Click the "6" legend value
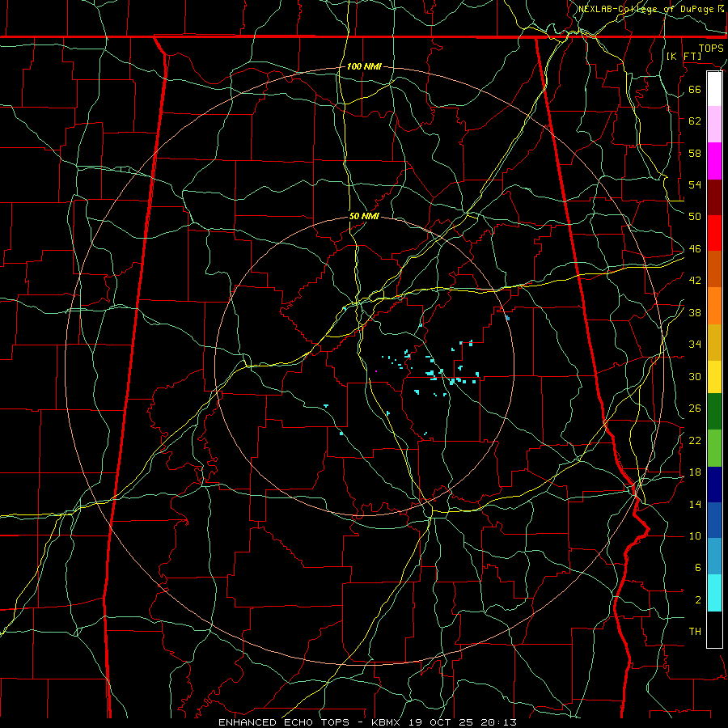Screen dimensions: 728x728 [697, 567]
